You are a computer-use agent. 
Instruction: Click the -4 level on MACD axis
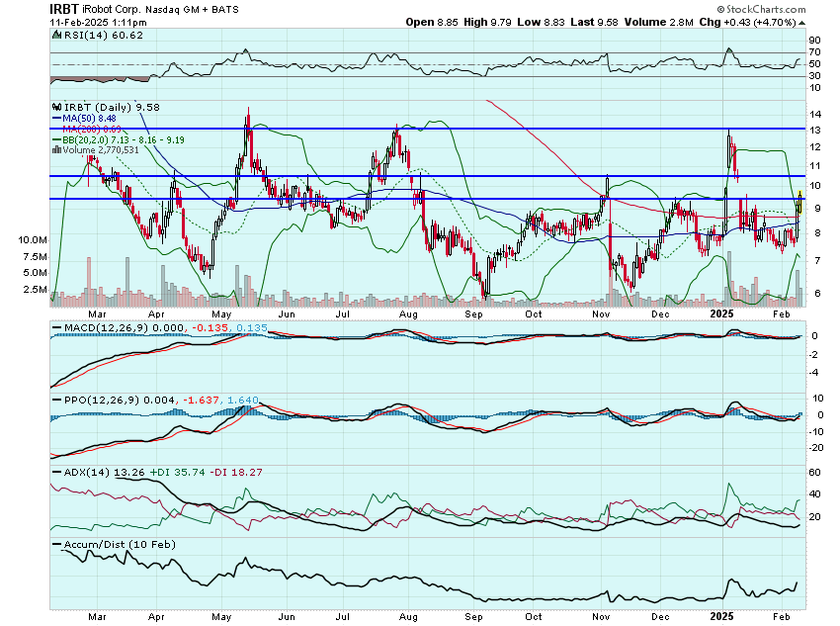(x=815, y=373)
